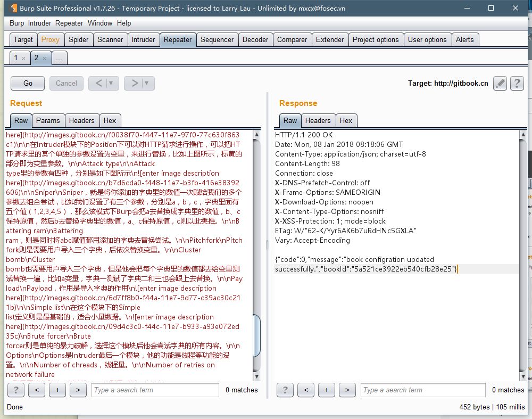532x419 pixels.
Task: Click request search help question icon
Action: [x=15, y=390]
